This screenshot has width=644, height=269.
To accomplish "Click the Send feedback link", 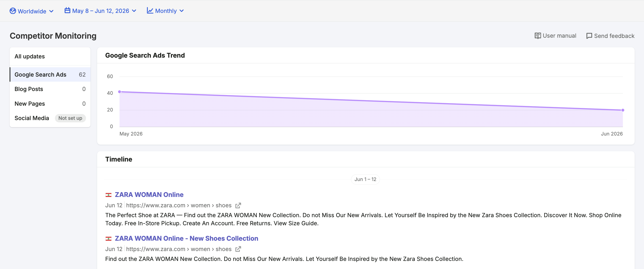I will pyautogui.click(x=610, y=36).
